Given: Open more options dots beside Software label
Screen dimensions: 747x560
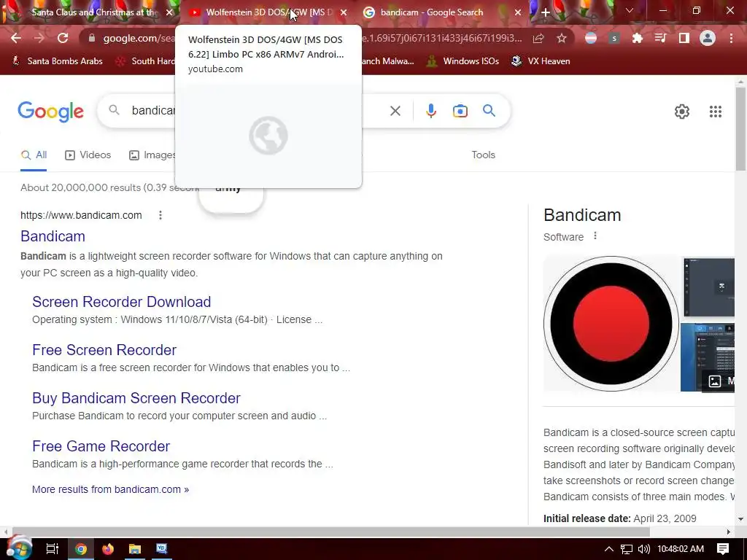Looking at the screenshot, I should point(595,236).
